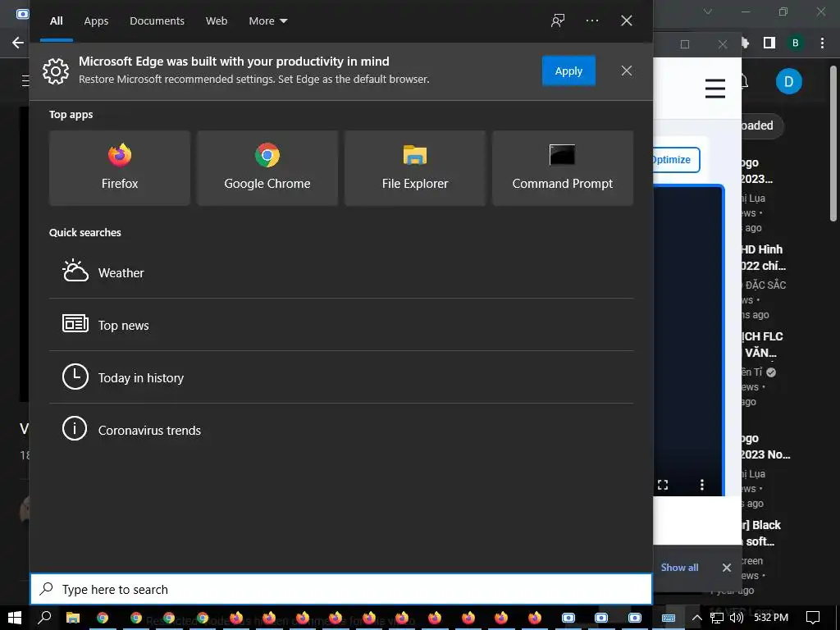Open hamburger menu in the white popup

(x=714, y=89)
